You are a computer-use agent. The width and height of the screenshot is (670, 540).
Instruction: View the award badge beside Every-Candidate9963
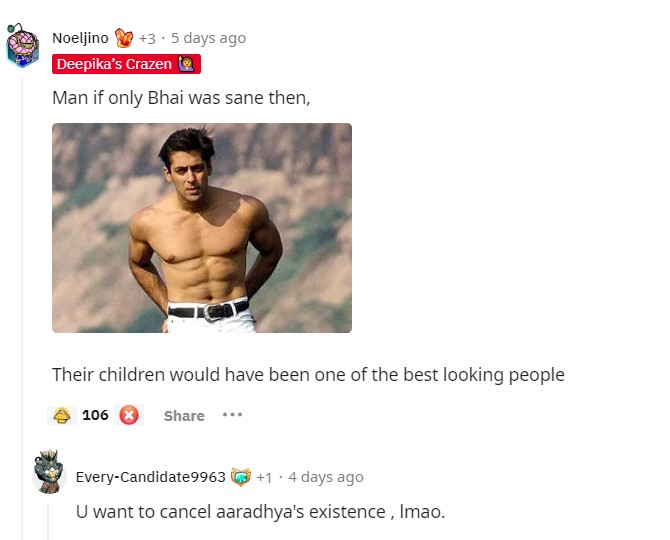240,477
